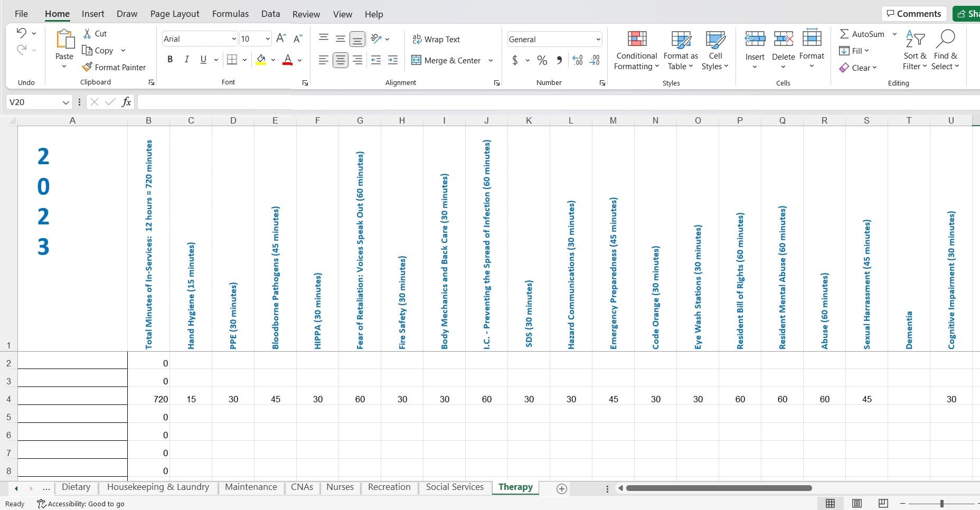Apply Comma Style number format

coord(559,60)
